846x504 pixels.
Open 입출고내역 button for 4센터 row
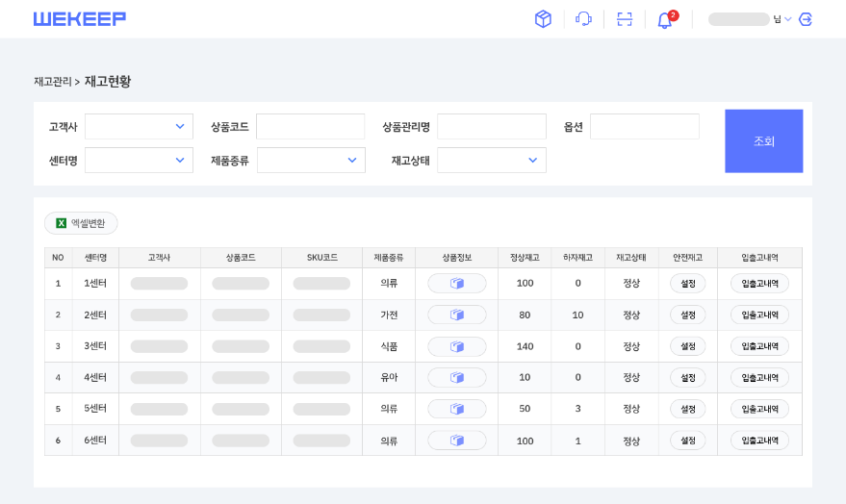coord(759,378)
